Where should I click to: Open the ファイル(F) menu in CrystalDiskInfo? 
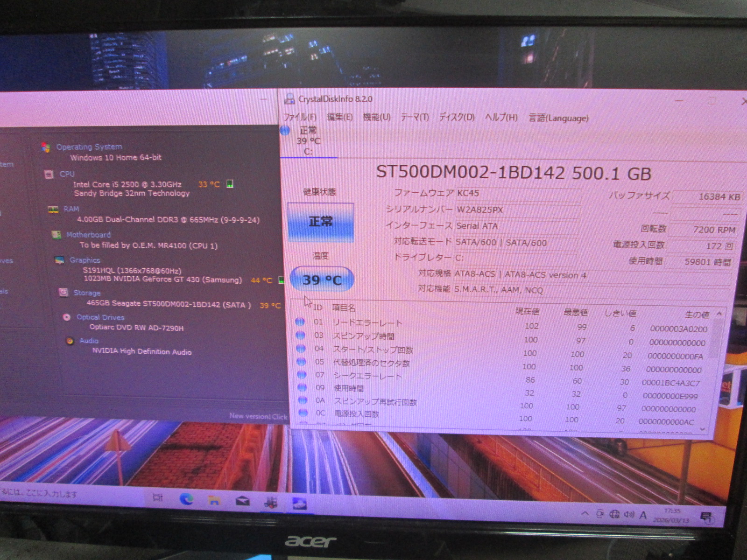click(x=300, y=117)
